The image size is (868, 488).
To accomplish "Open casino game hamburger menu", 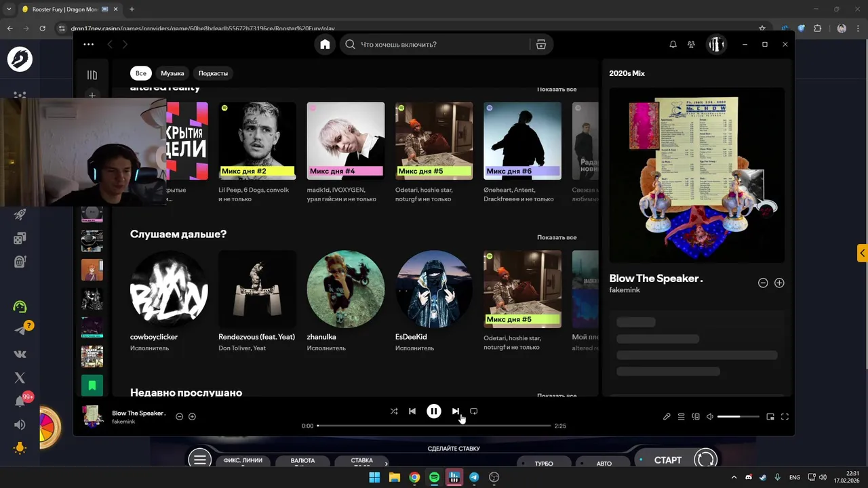I will click(x=200, y=460).
